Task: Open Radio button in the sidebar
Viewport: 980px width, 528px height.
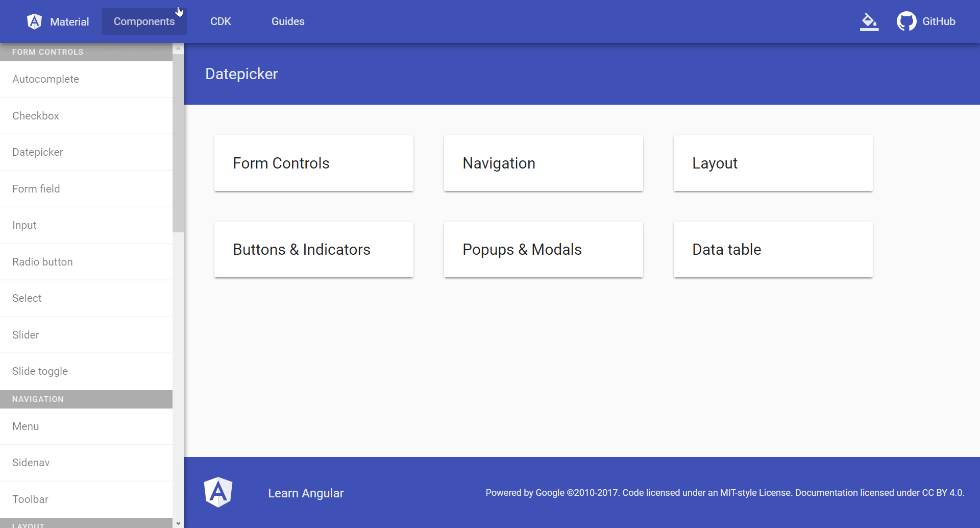Action: click(x=42, y=262)
